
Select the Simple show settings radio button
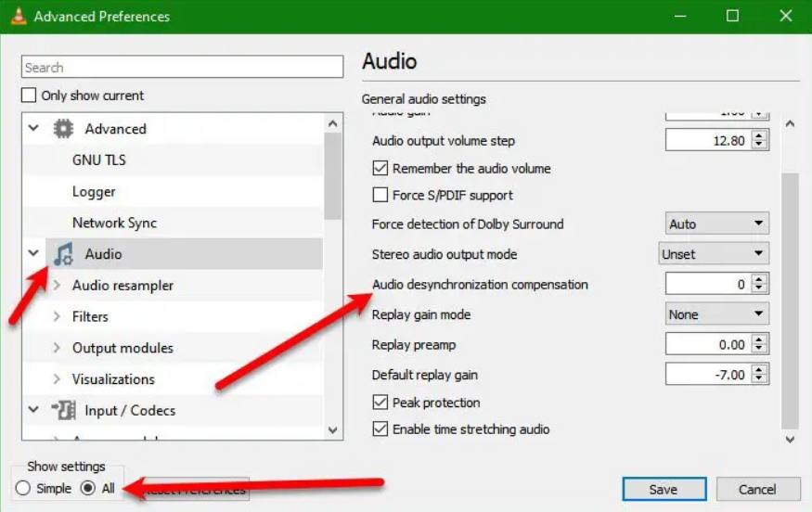click(x=23, y=488)
